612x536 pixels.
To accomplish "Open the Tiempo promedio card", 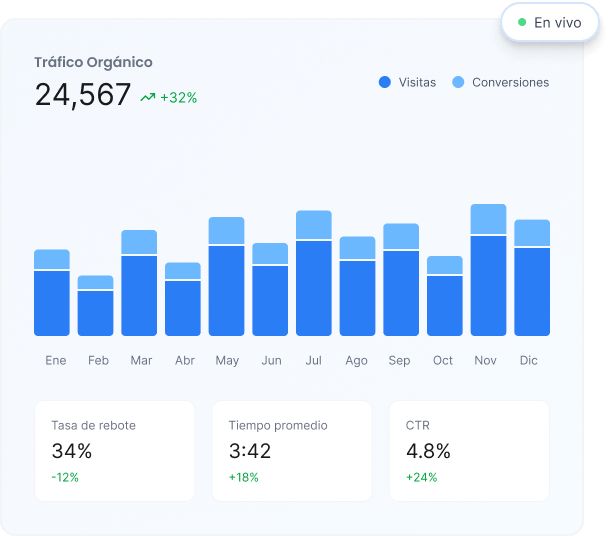I will (x=291, y=451).
